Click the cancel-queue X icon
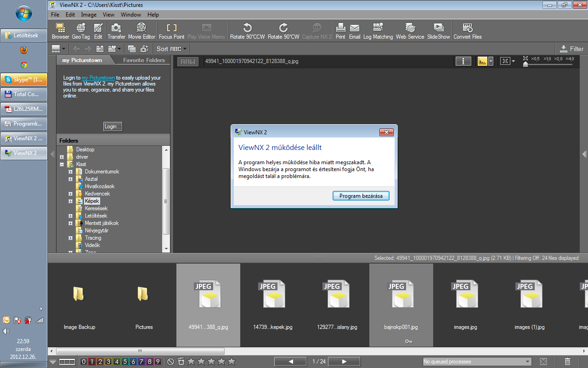 click(x=543, y=362)
